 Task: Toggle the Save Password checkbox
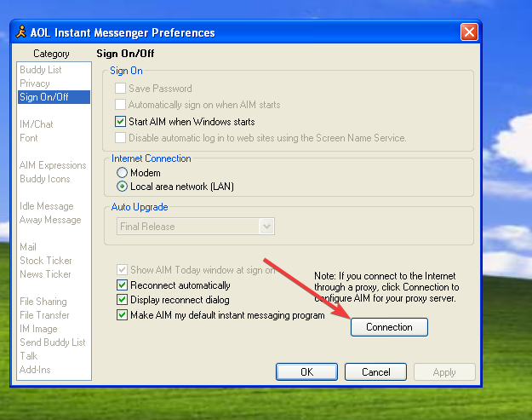120,89
